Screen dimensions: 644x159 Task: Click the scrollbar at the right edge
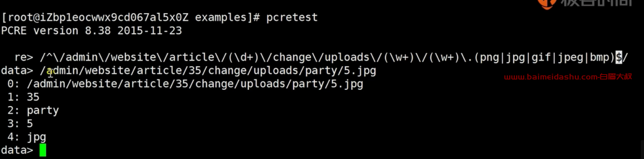pyautogui.click(x=642, y=150)
